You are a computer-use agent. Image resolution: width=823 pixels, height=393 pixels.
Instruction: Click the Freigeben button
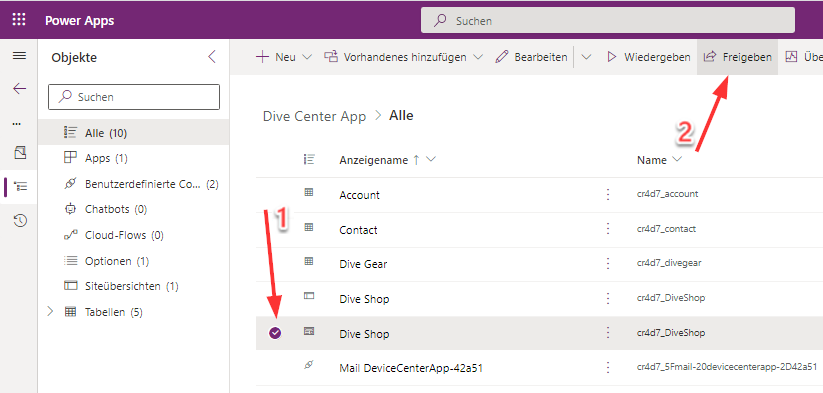[737, 57]
